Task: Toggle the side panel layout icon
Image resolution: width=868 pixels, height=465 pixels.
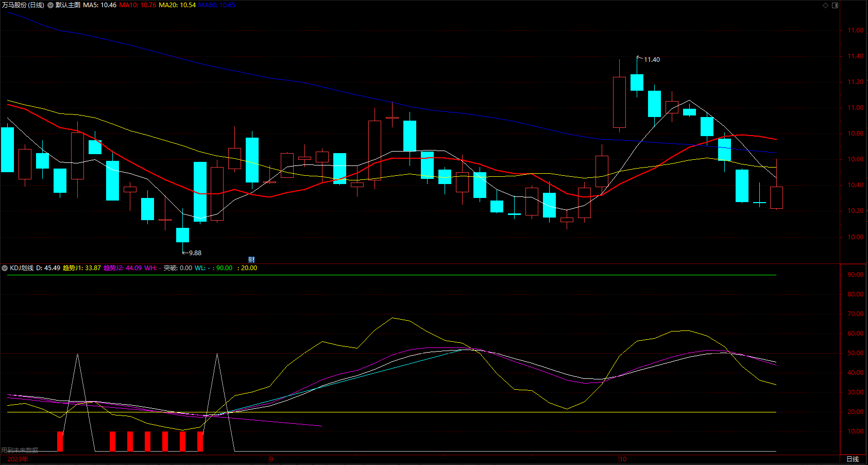Action: tap(835, 5)
